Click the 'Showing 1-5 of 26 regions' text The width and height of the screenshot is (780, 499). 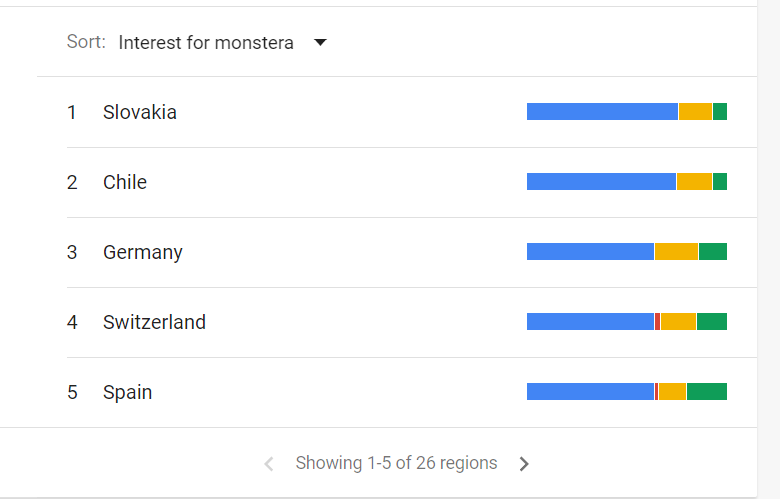396,463
